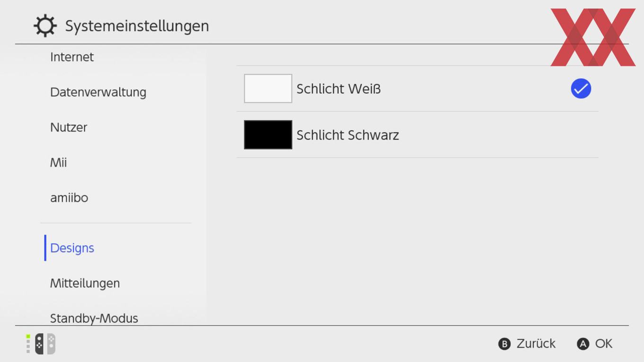This screenshot has width=644, height=362.
Task: Click the black theme color swatch
Action: pyautogui.click(x=268, y=135)
